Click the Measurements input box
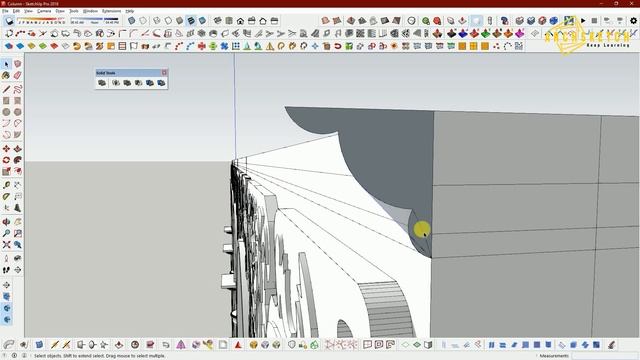The image size is (640, 360). (x=605, y=356)
